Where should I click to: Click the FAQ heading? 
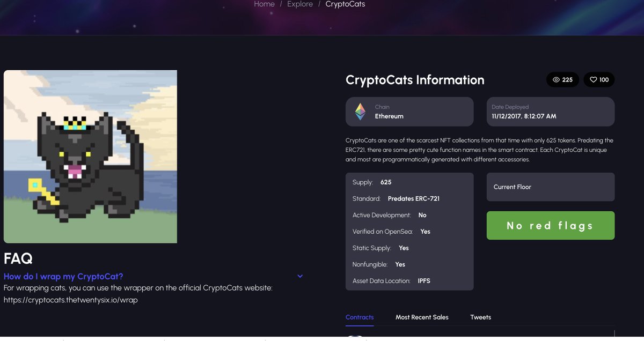pyautogui.click(x=18, y=259)
